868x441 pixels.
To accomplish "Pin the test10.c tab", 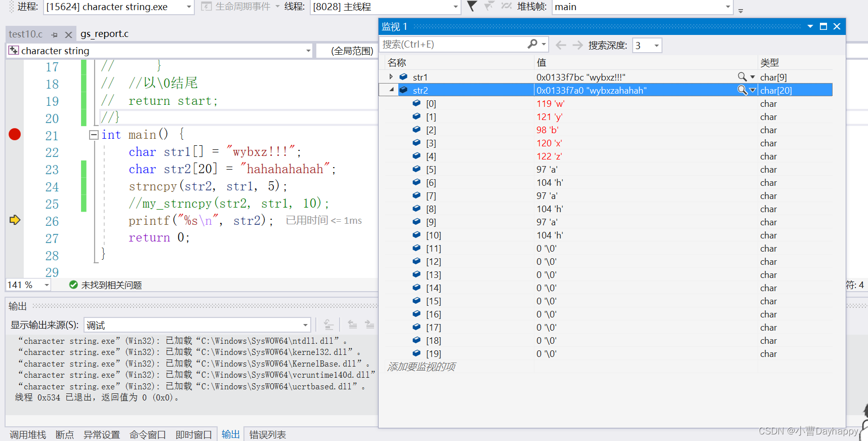I will click(x=55, y=34).
